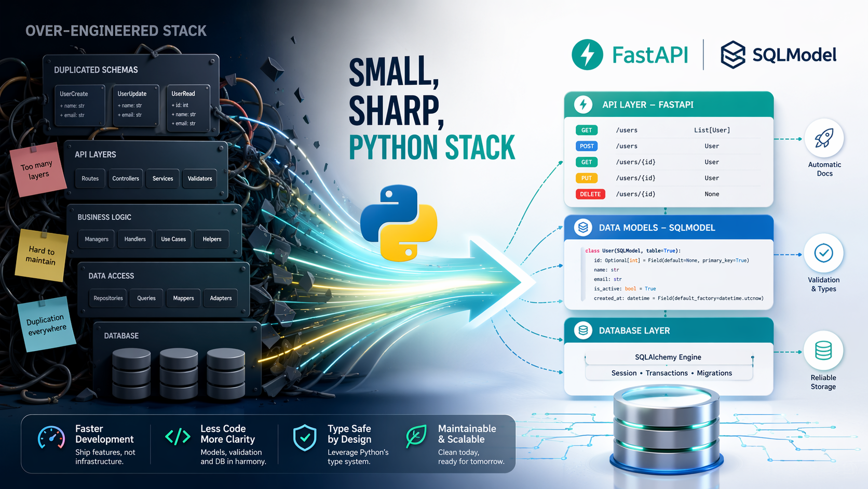The image size is (868, 489).
Task: Click the icon in Data Models – SQLModel header
Action: [583, 228]
